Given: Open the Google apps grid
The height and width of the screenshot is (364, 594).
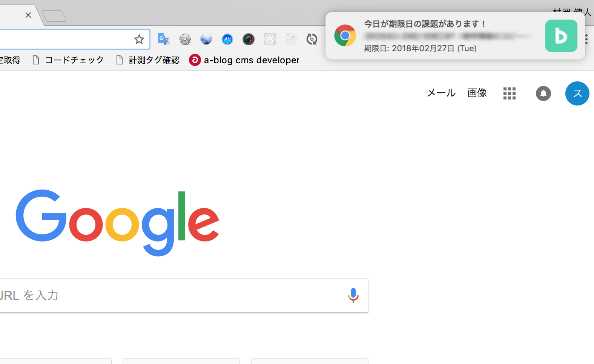Looking at the screenshot, I should click(509, 93).
